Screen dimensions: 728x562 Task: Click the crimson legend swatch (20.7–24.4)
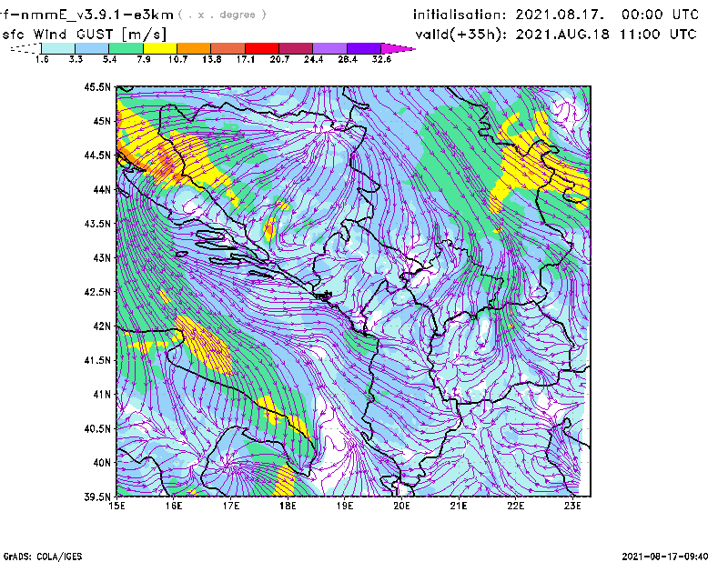point(296,48)
